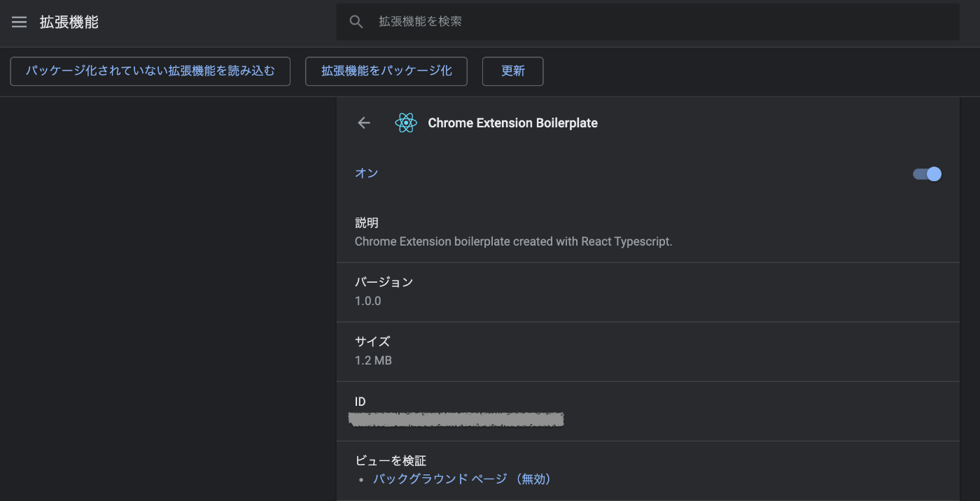
Task: Click the ビューを検証 label
Action: tap(391, 461)
